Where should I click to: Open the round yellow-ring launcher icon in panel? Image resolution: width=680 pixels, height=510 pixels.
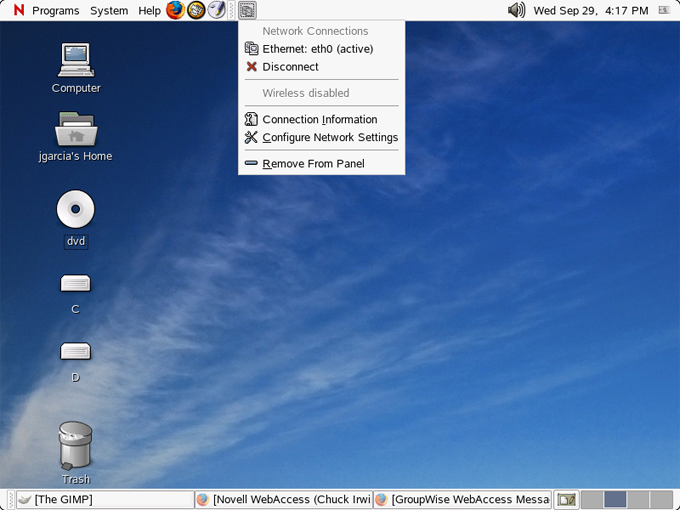tap(196, 10)
